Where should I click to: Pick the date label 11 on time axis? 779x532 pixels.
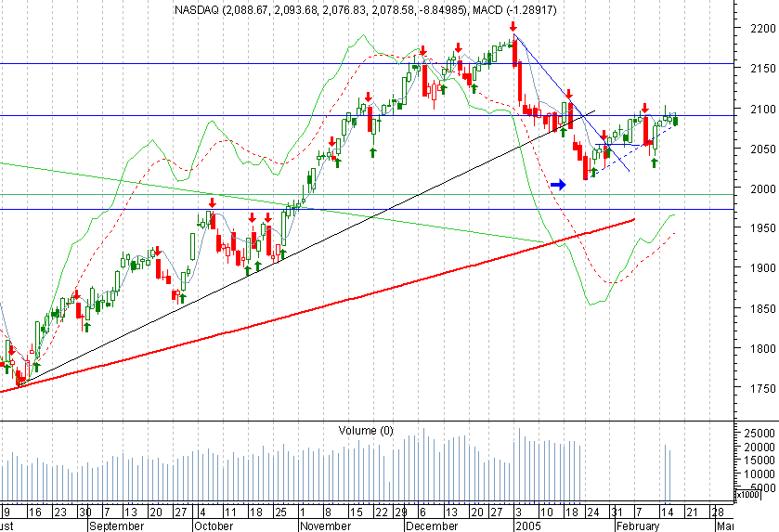(x=229, y=513)
